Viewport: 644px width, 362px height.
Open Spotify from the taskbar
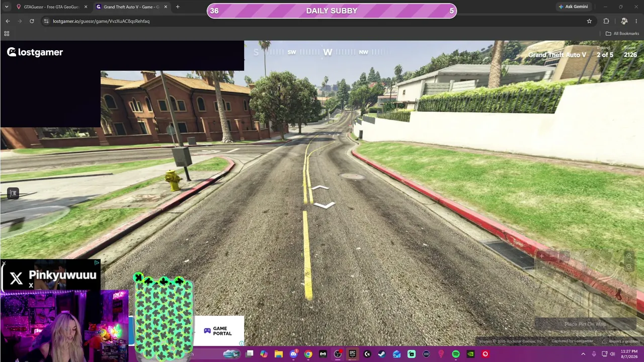click(456, 354)
